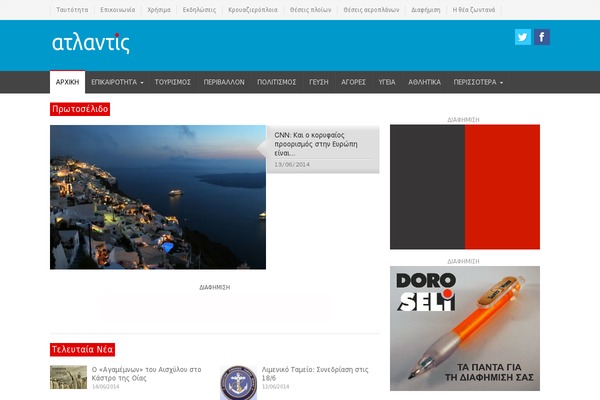600x400 pixels.
Task: Open the Αγαμέμνων article thumbnail
Action: pyautogui.click(x=68, y=377)
